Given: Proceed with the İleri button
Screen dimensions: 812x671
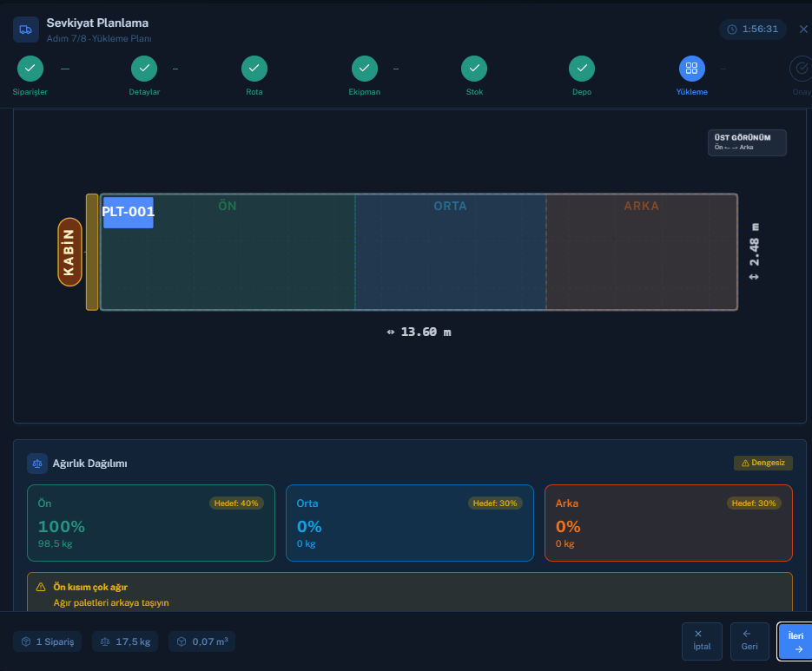Looking at the screenshot, I should [x=795, y=641].
